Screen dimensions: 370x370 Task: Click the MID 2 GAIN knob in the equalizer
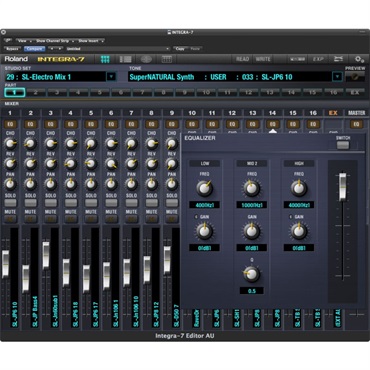coord(252,231)
